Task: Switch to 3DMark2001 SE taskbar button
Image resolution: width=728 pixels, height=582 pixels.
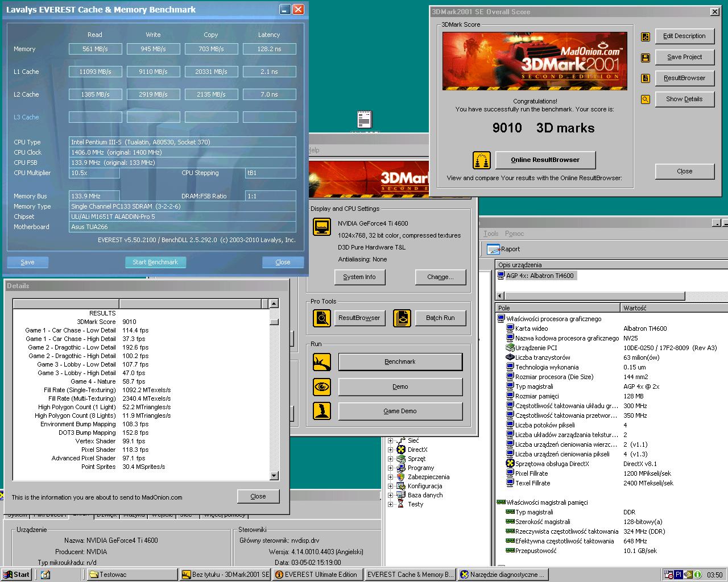Action: pos(225,575)
